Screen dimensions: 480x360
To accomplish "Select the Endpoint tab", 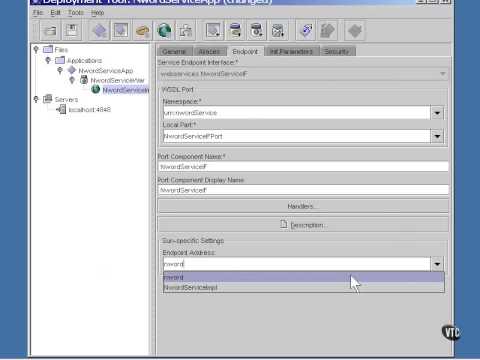I will pyautogui.click(x=245, y=51).
